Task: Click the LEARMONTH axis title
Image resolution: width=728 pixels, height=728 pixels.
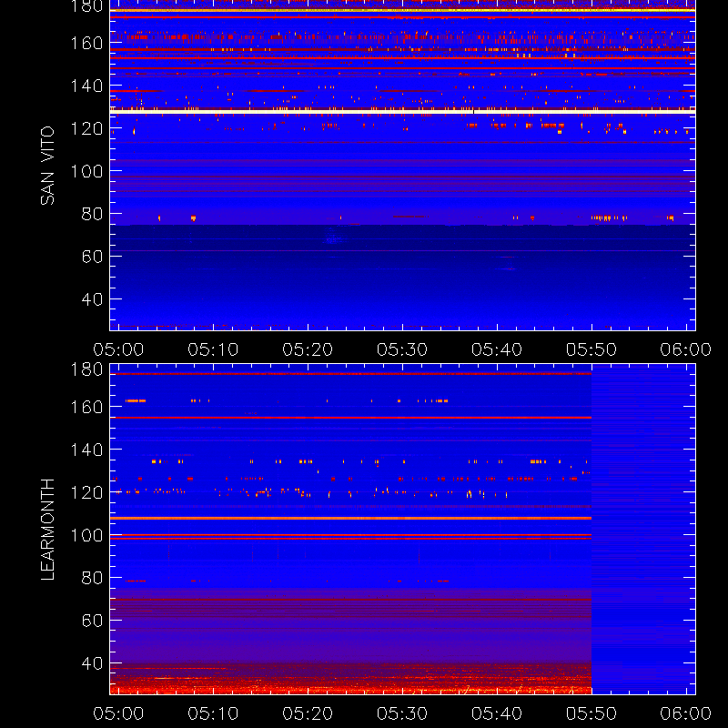Action: click(x=47, y=530)
